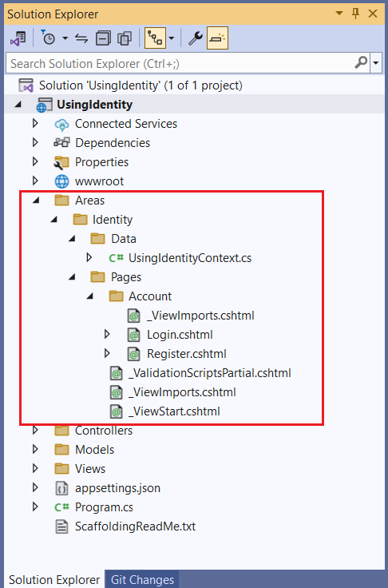The height and width of the screenshot is (588, 388).
Task: Expand the Connected Services node
Action: [35, 123]
